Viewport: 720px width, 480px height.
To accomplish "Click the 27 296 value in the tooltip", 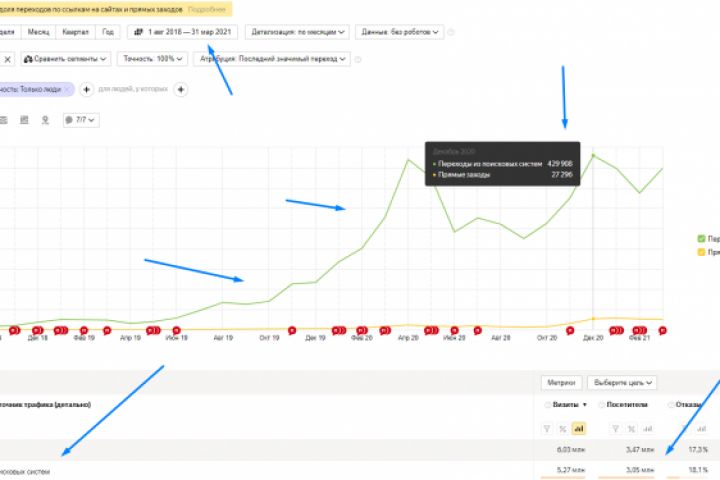I will (x=562, y=175).
